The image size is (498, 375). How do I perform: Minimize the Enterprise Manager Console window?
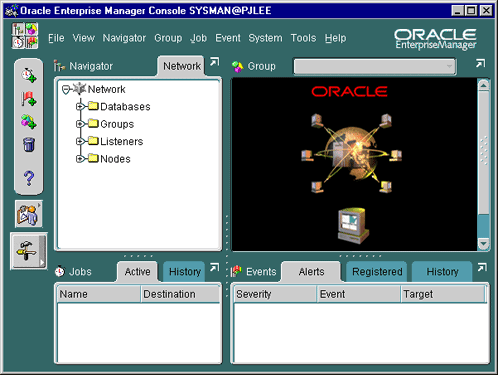458,11
